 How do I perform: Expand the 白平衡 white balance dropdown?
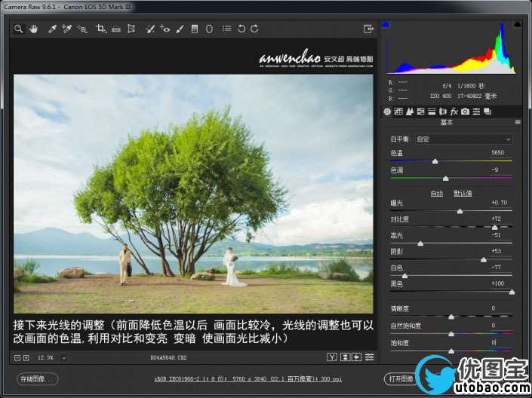[464, 139]
